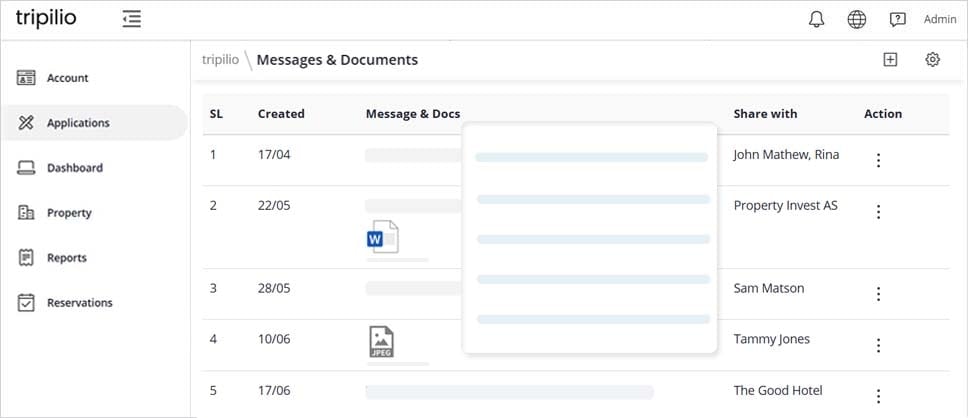The height and width of the screenshot is (418, 968).
Task: Click the Account sidebar icon
Action: pos(26,78)
